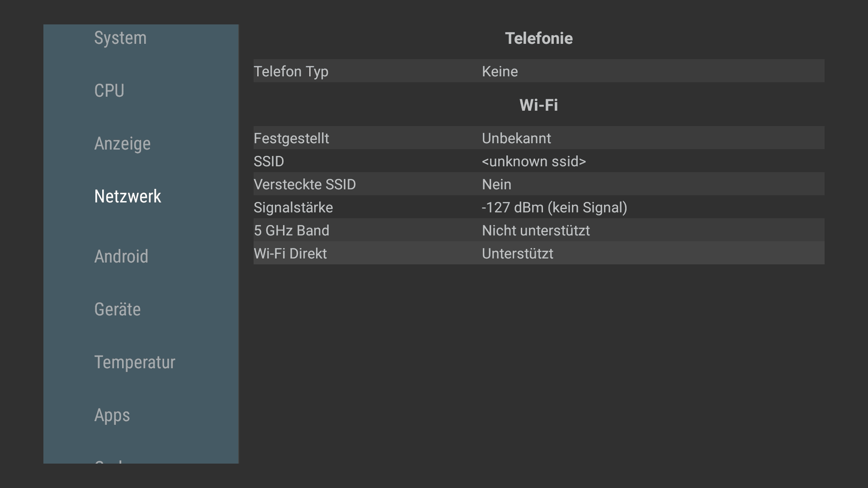Click the '-127 dBm (kein Signal)' value
This screenshot has width=868, height=488.
(555, 207)
